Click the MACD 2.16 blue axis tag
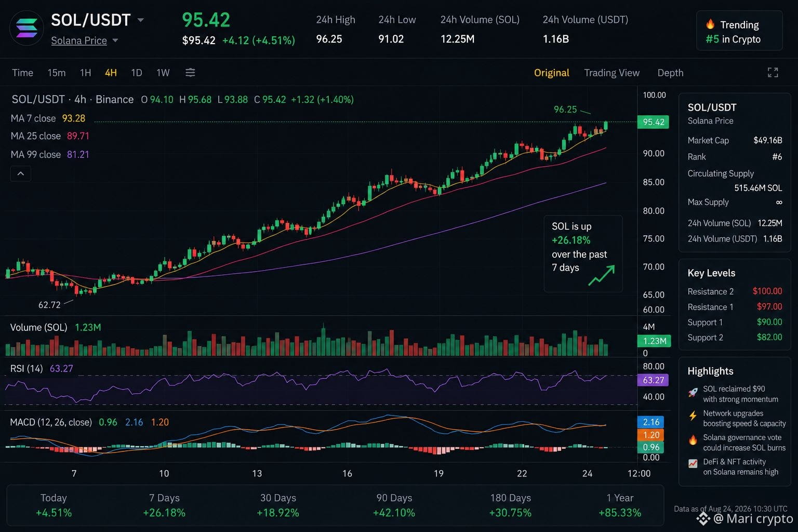This screenshot has height=532, width=798. (x=651, y=422)
